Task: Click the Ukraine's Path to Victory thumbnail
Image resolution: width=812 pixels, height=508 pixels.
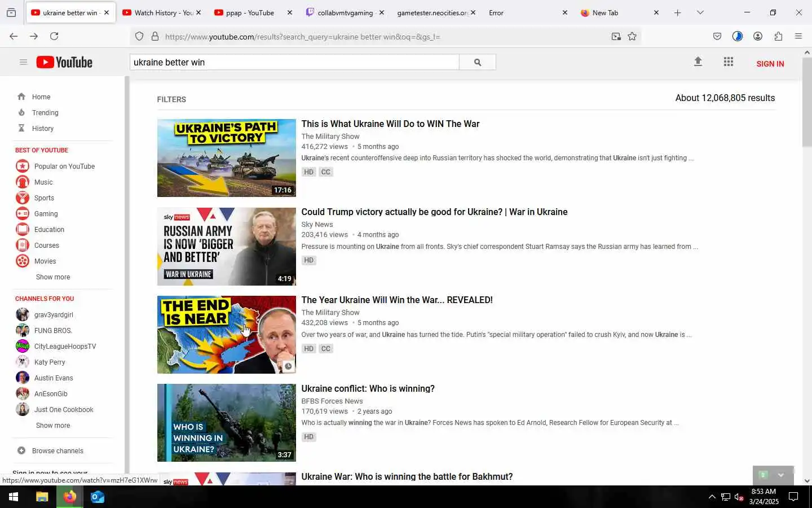Action: [x=226, y=157]
